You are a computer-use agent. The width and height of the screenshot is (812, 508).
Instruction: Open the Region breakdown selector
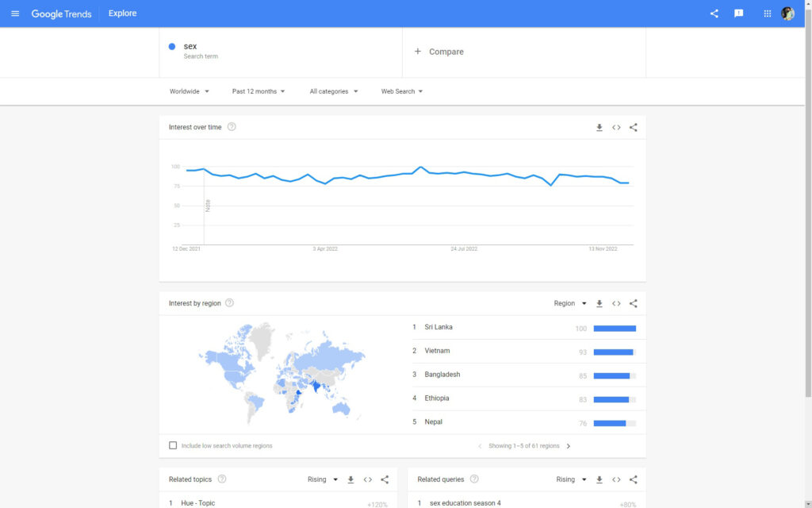pyautogui.click(x=570, y=303)
